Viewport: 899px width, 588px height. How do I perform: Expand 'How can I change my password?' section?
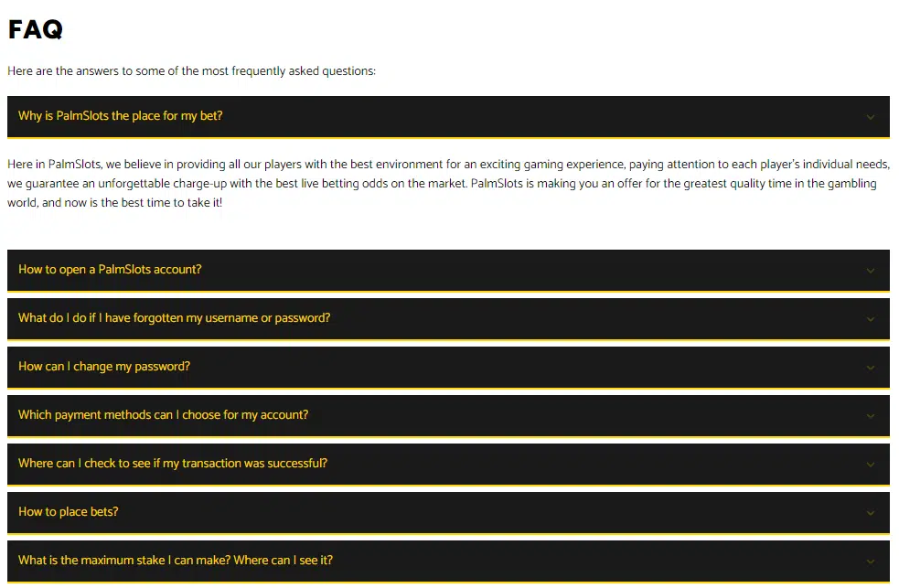coord(448,367)
